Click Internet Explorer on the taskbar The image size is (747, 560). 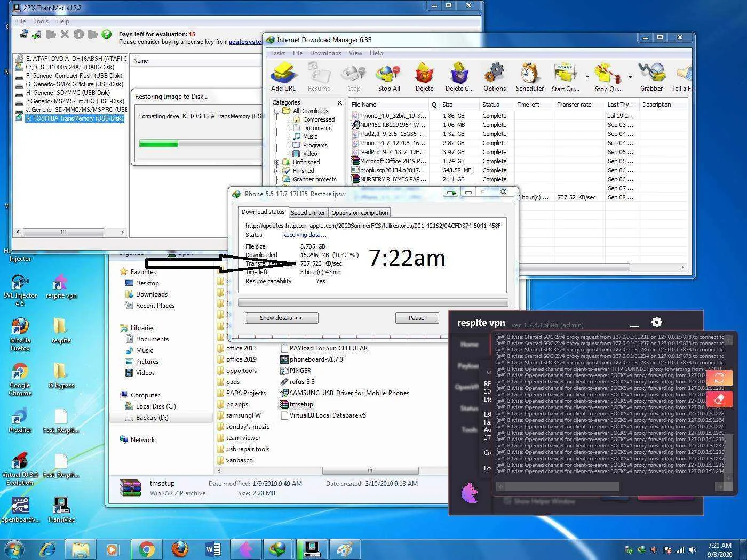click(47, 549)
